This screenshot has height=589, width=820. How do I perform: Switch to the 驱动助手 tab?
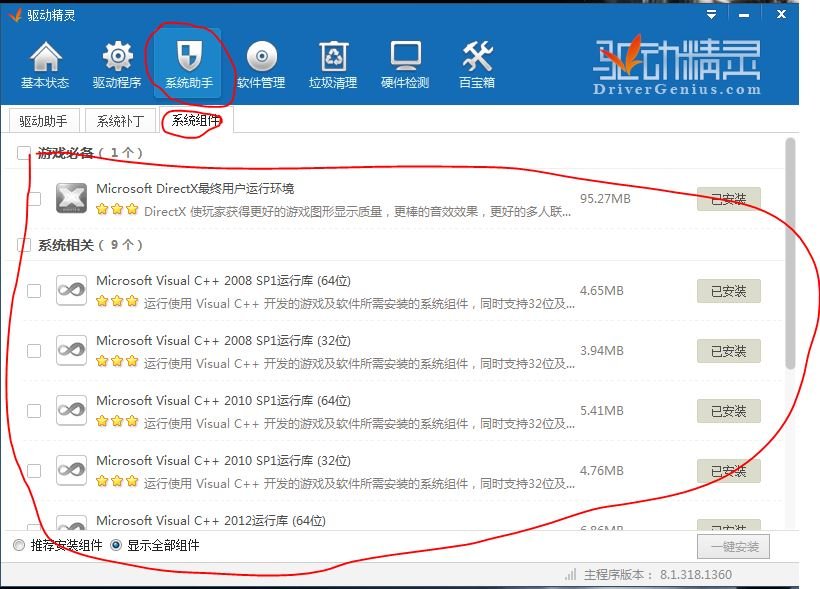click(43, 121)
